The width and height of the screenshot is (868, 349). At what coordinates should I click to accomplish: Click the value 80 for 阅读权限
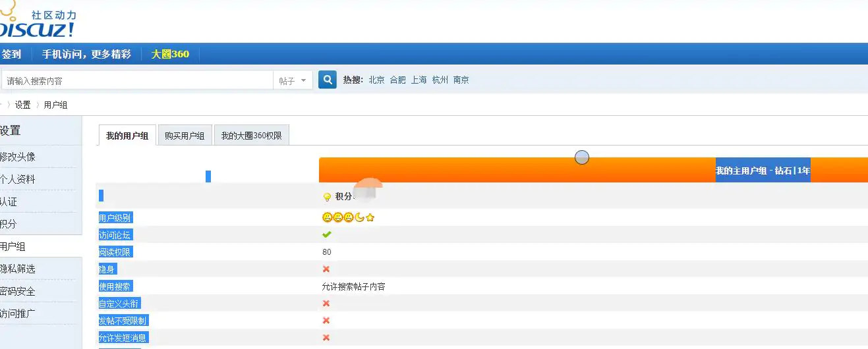point(327,252)
